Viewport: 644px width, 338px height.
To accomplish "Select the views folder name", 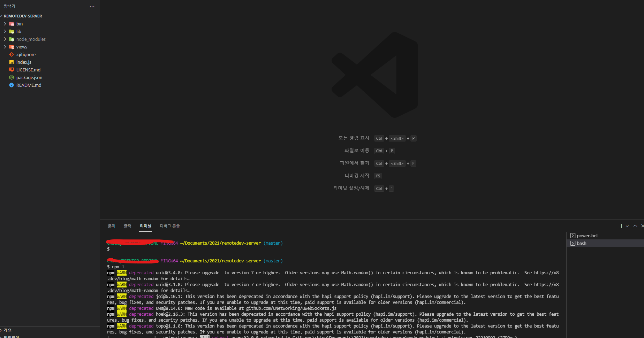I will tap(22, 47).
